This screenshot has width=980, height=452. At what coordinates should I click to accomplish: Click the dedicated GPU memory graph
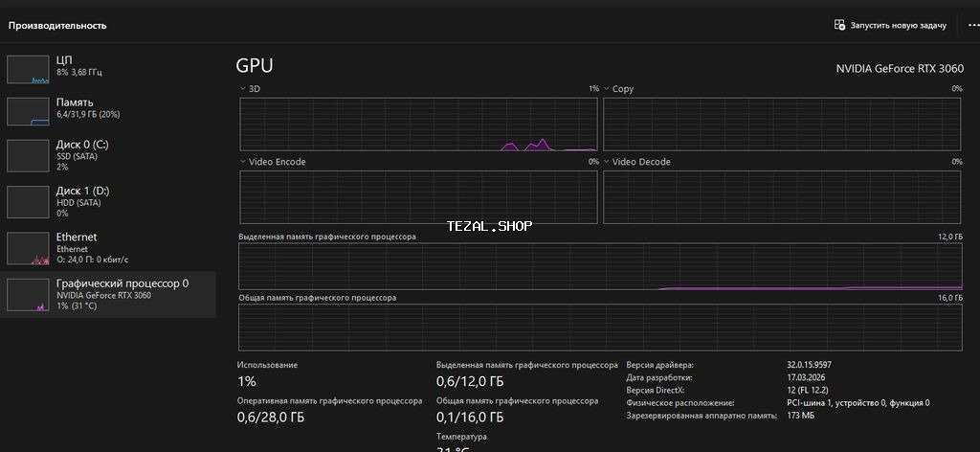click(x=600, y=266)
